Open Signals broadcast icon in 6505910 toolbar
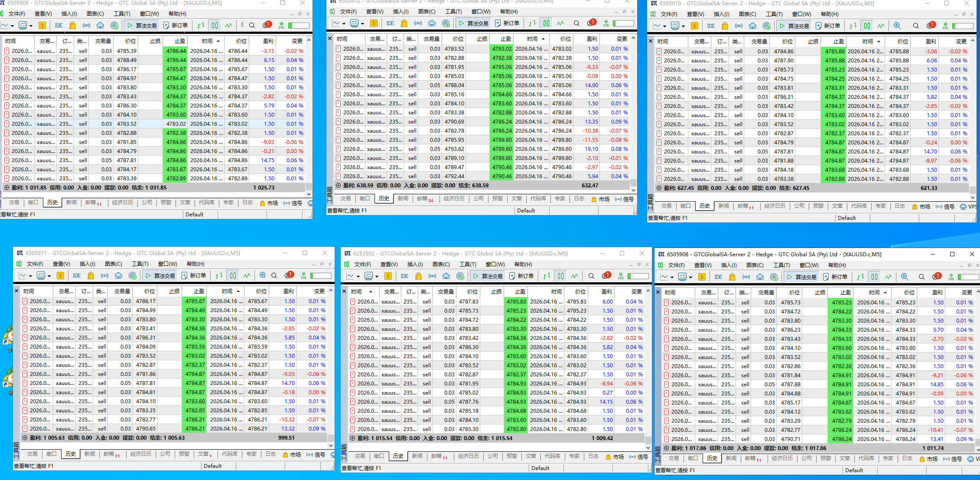Screen dimensions: 980x480 (739, 26)
